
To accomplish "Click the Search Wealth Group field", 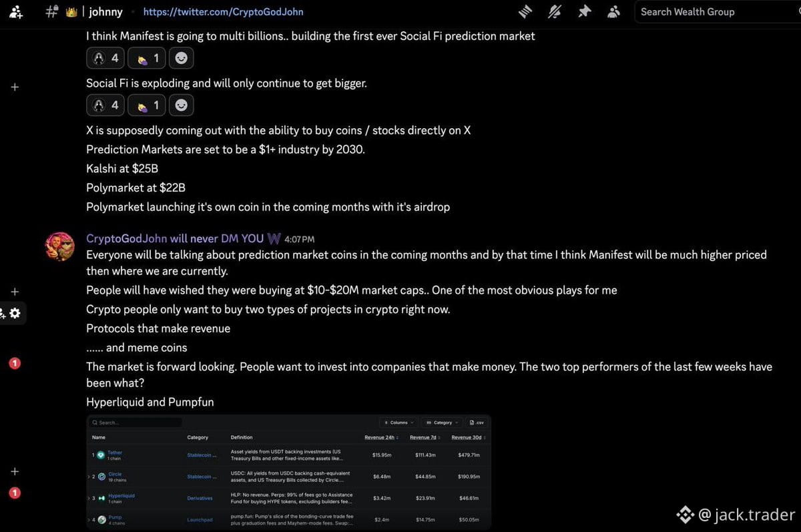I will pyautogui.click(x=717, y=11).
